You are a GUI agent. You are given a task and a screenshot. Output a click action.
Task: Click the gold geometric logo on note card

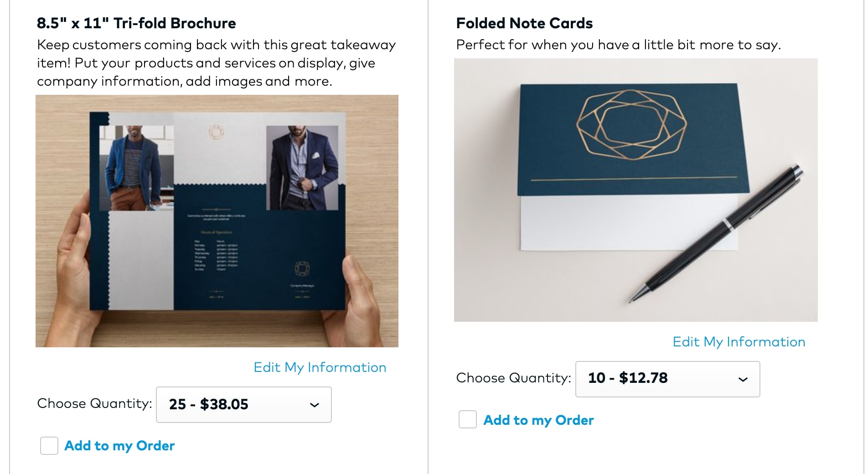[x=631, y=124]
